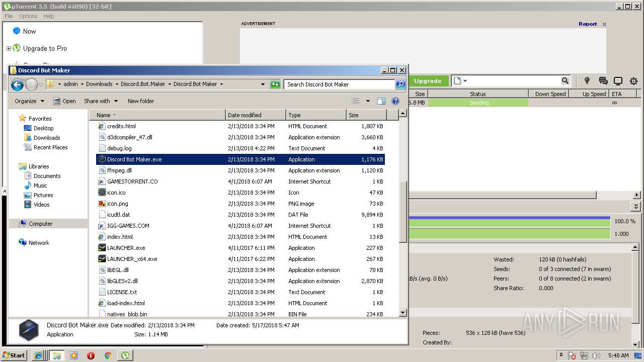Click the volume speaker tray icon

596,355
